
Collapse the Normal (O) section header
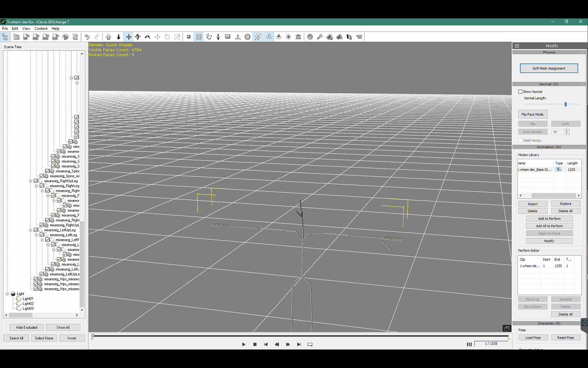(x=550, y=84)
